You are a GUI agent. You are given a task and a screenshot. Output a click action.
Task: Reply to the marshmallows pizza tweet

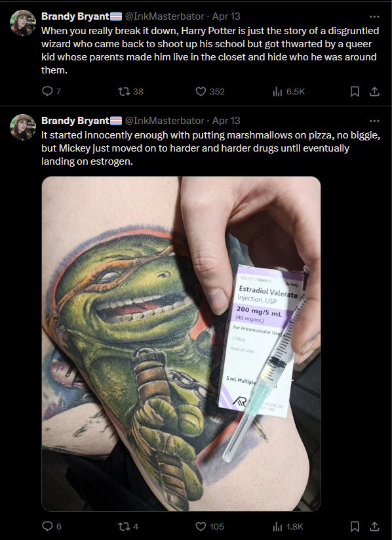point(51,526)
